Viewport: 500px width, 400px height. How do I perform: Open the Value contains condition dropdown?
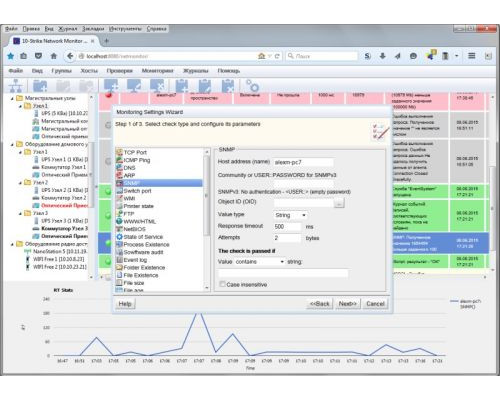pos(260,262)
